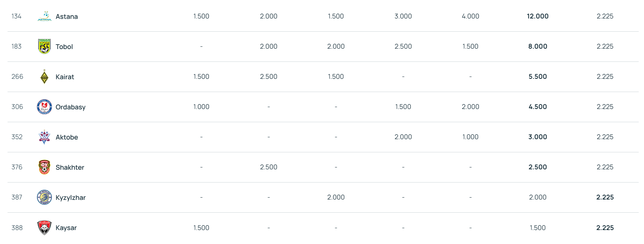Click the Kaysar club crest icon
This screenshot has height=244, width=644.
pyautogui.click(x=44, y=227)
